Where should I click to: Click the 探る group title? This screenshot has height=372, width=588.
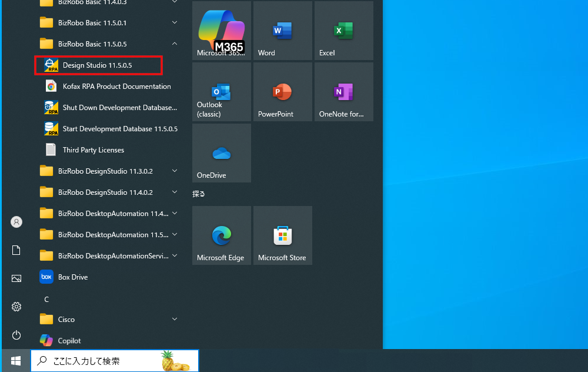[x=198, y=194]
